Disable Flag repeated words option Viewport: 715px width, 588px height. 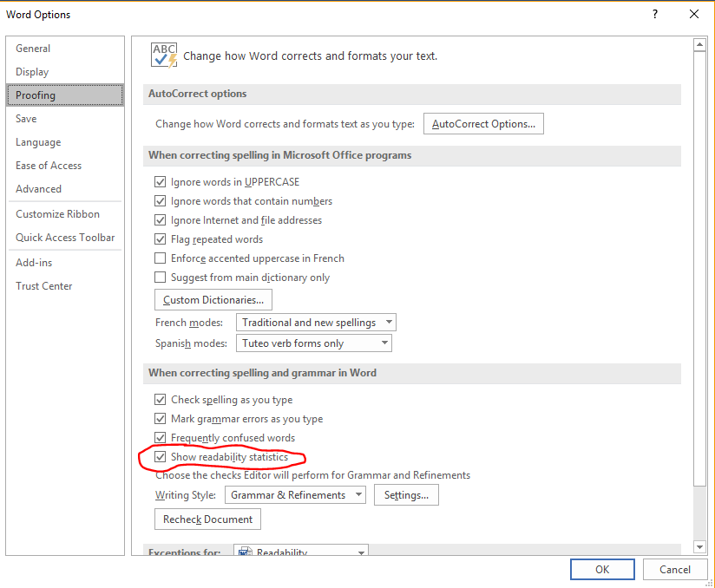pos(160,239)
